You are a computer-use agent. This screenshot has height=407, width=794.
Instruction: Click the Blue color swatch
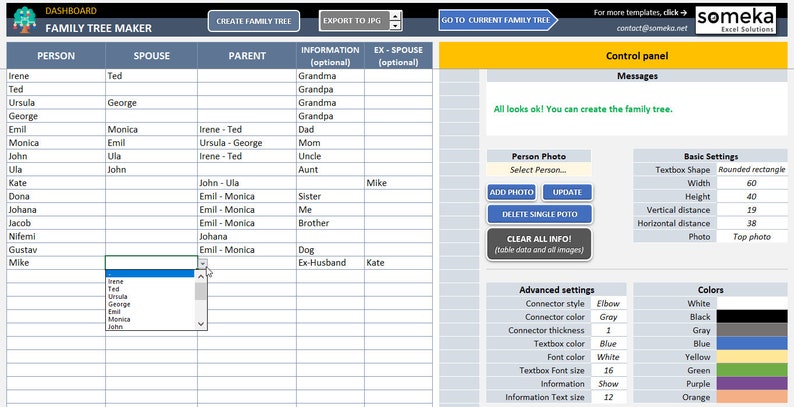tap(751, 344)
